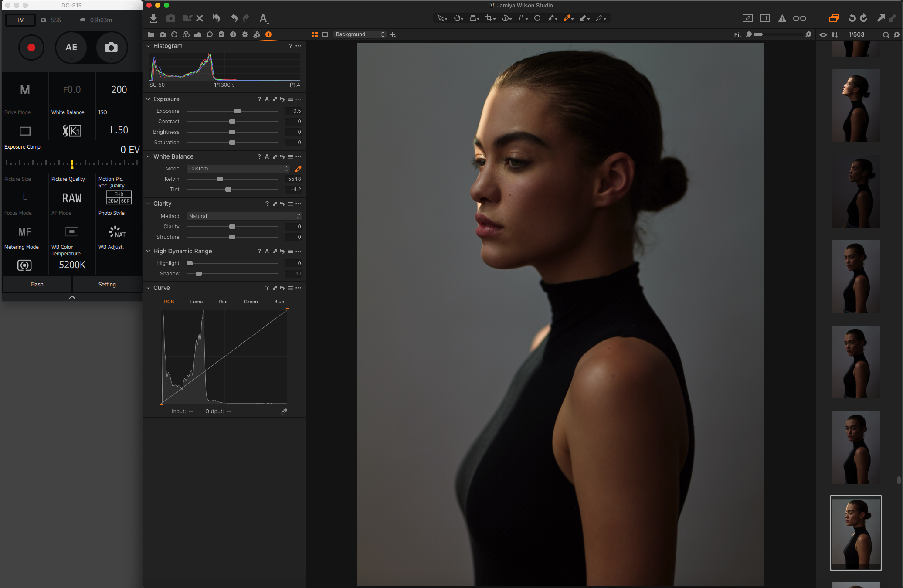
Task: Open the Library folder tool tab
Action: [x=151, y=34]
